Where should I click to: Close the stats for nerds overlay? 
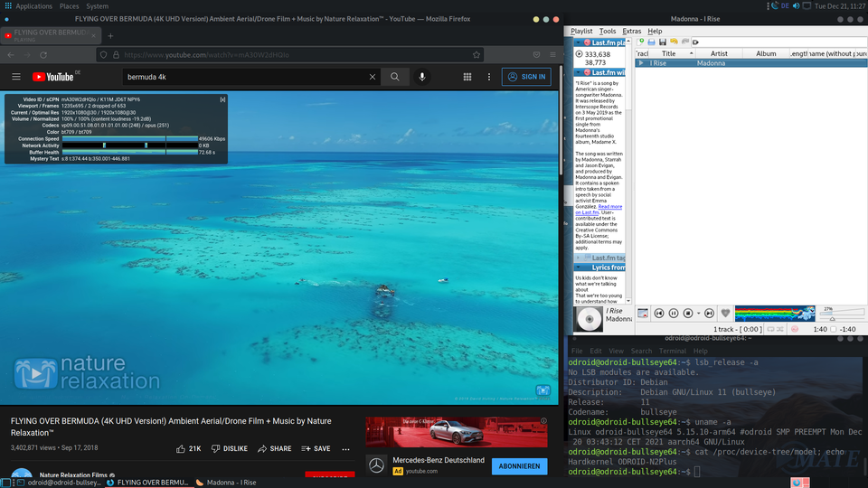tap(222, 99)
